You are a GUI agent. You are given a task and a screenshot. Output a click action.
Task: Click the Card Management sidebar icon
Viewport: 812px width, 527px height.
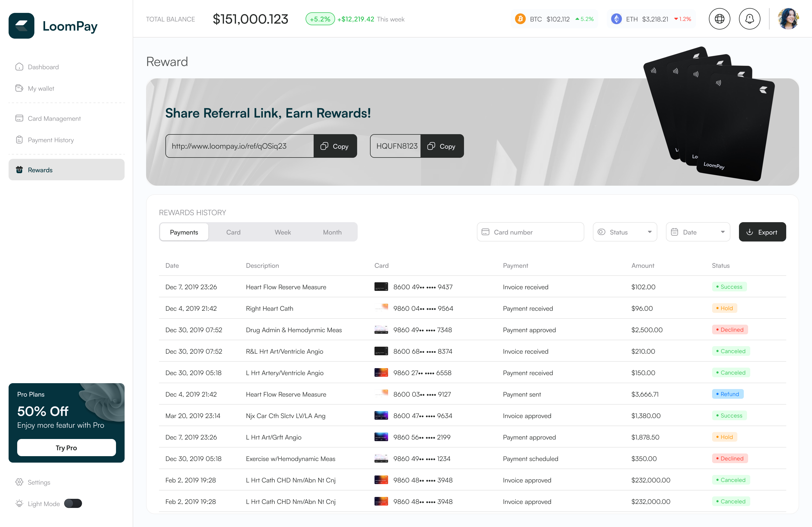(19, 118)
